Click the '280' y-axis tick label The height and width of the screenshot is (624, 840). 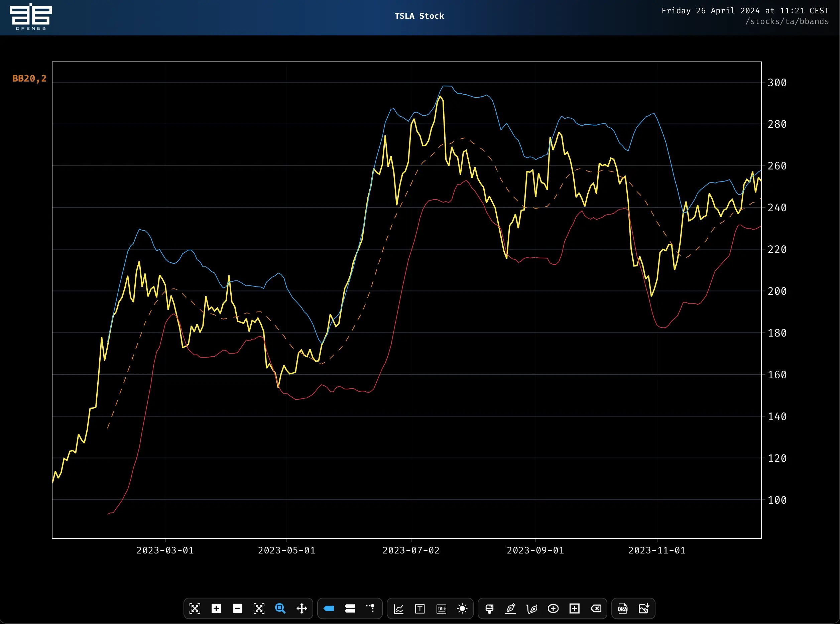(x=777, y=124)
